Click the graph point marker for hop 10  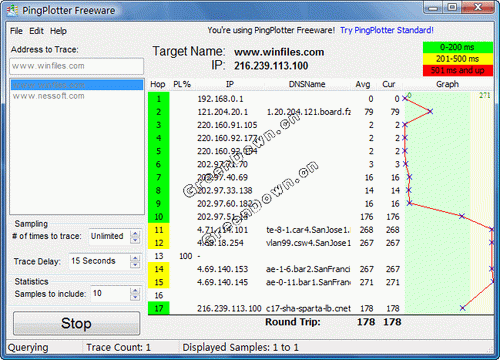(462, 216)
